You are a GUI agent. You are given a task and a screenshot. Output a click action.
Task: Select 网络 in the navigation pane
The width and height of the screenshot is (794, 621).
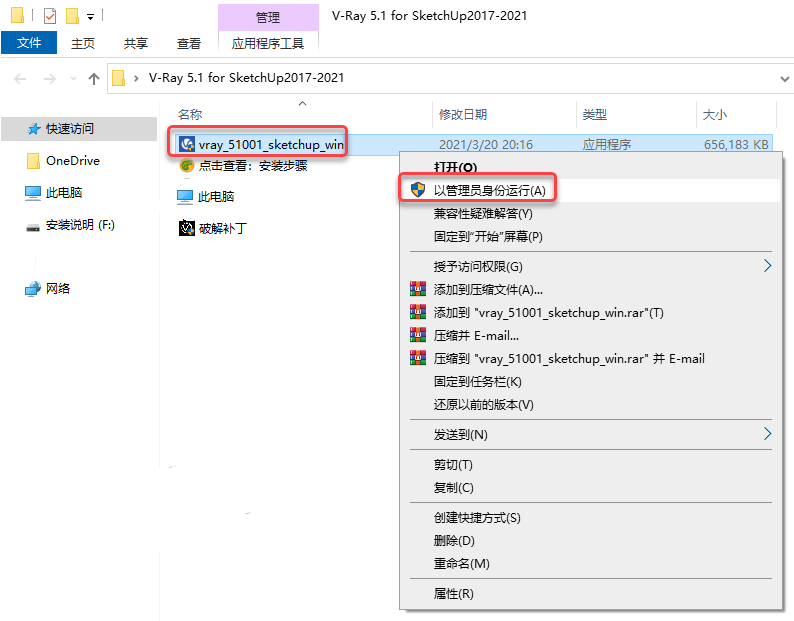[58, 288]
